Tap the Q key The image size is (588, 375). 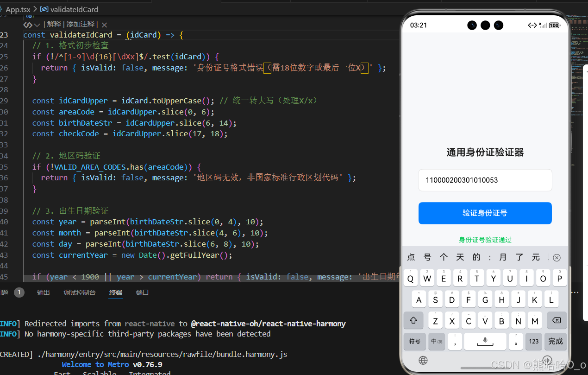(410, 278)
